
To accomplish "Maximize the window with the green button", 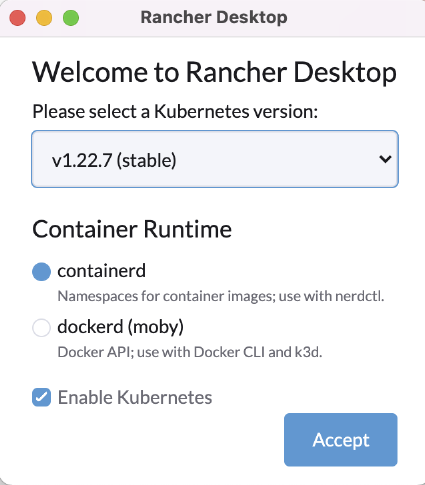I will tap(71, 18).
